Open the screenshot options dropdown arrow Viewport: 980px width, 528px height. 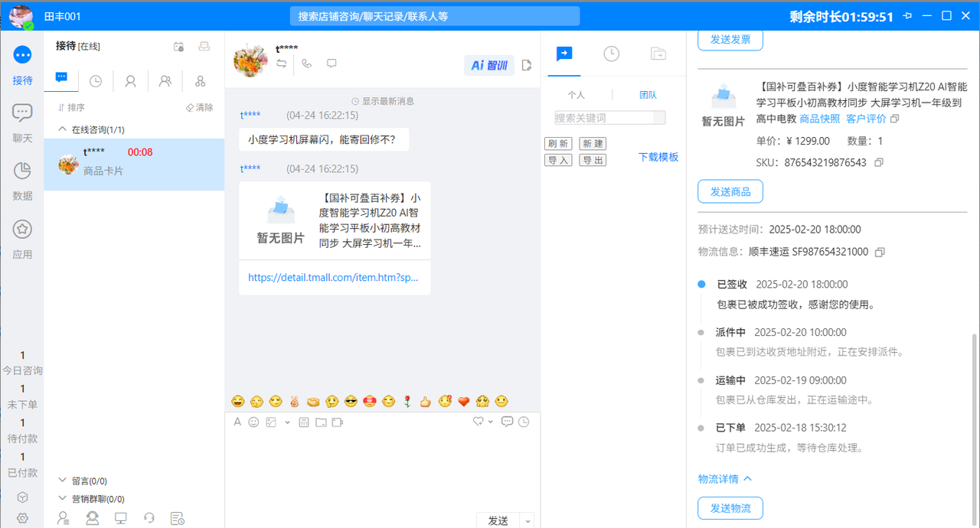[287, 422]
